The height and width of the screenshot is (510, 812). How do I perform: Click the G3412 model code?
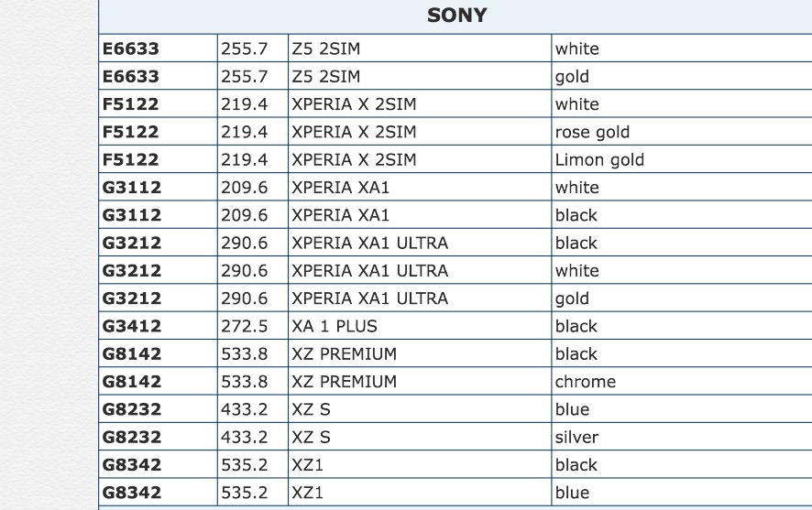click(x=131, y=326)
